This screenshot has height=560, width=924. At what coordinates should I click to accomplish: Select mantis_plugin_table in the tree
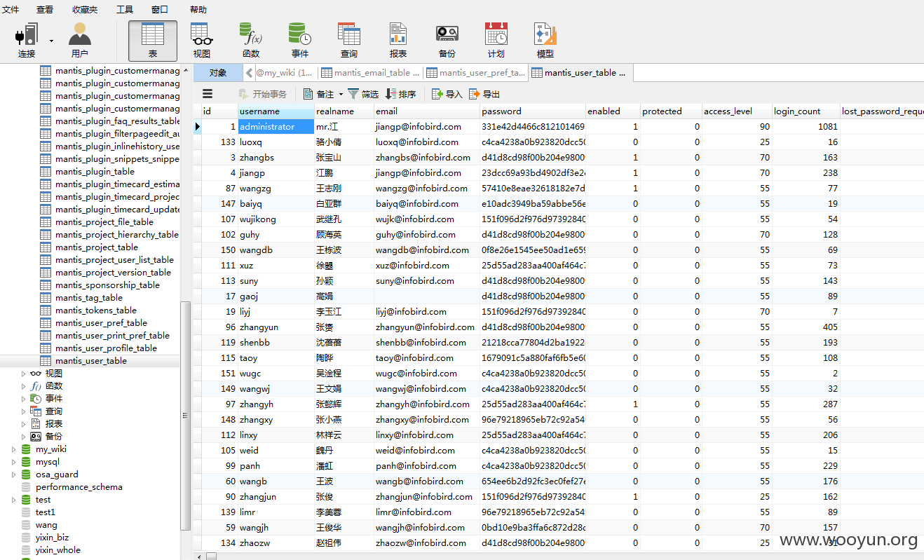95,172
